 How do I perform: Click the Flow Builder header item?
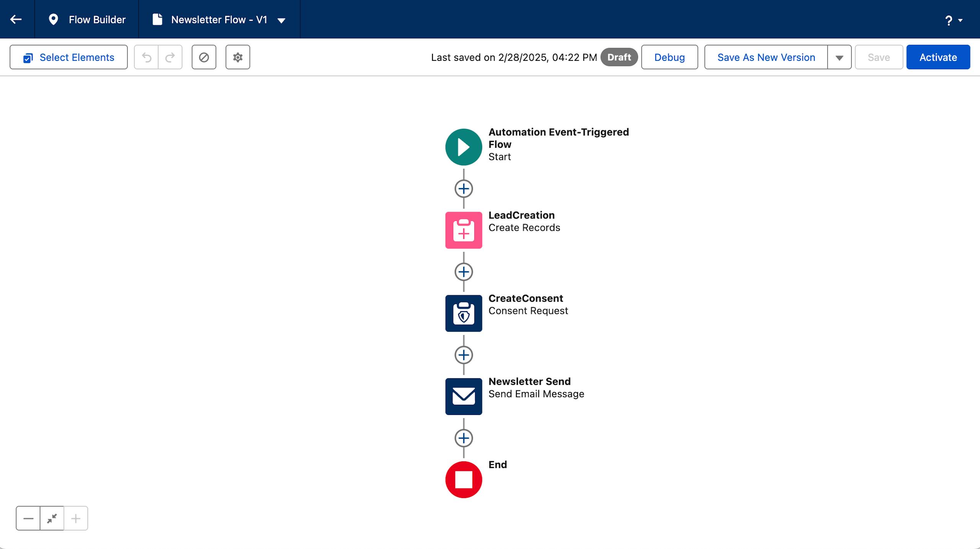pyautogui.click(x=87, y=20)
